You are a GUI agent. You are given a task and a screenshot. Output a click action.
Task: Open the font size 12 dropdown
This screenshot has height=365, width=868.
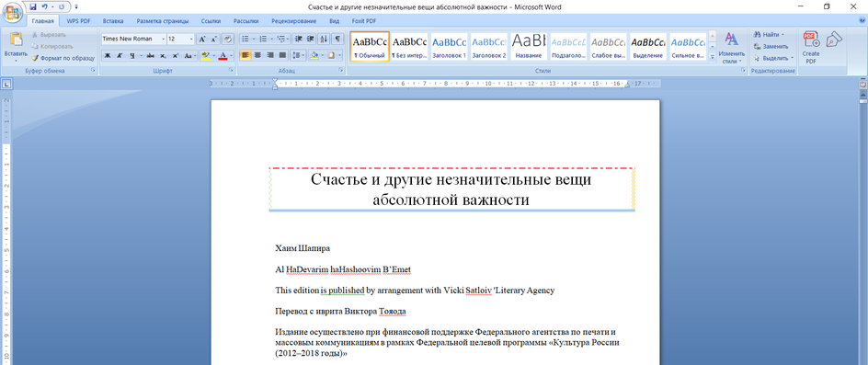point(191,39)
